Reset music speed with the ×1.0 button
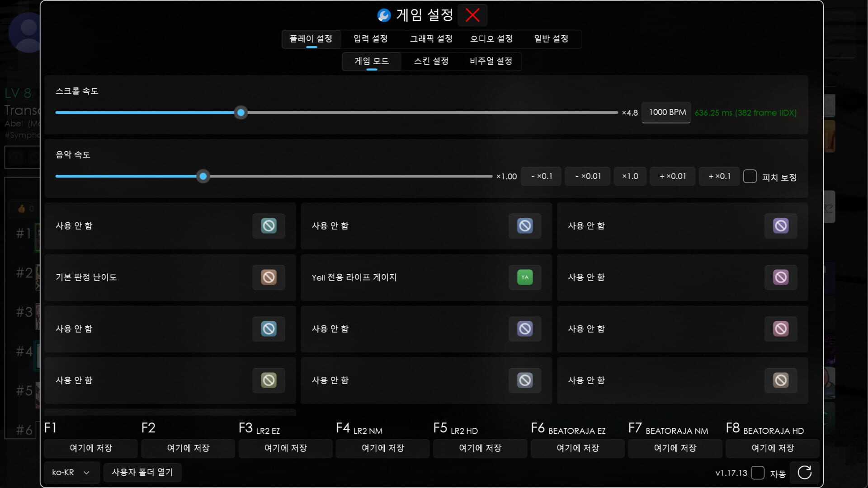 point(630,176)
